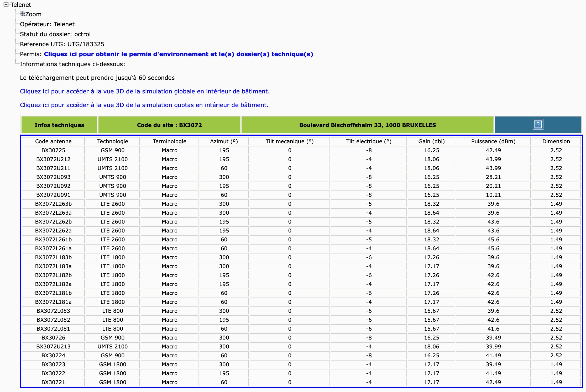
Task: Select antenna code BX30725 cell
Action: click(53, 150)
